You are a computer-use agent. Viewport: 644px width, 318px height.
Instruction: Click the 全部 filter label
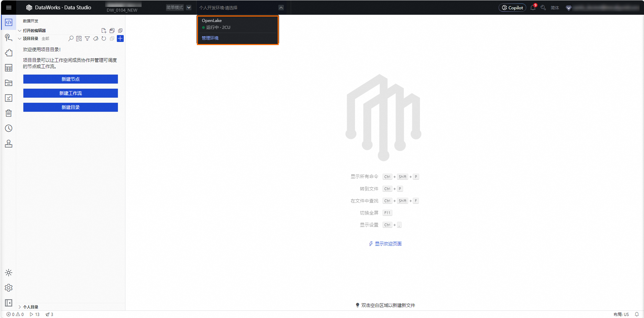tap(45, 39)
